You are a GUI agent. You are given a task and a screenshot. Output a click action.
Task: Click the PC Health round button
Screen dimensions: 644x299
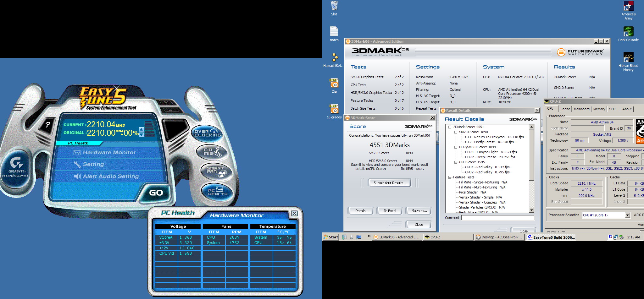217,192
